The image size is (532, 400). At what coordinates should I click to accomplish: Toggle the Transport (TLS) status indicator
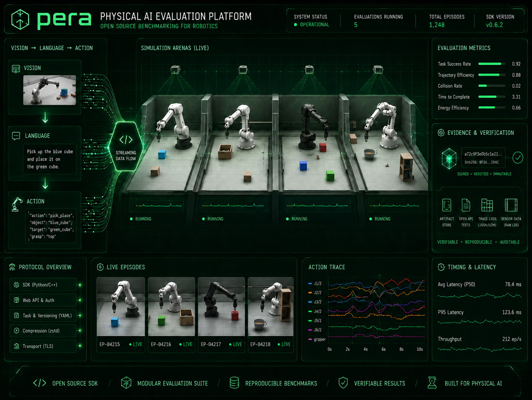coord(80,346)
